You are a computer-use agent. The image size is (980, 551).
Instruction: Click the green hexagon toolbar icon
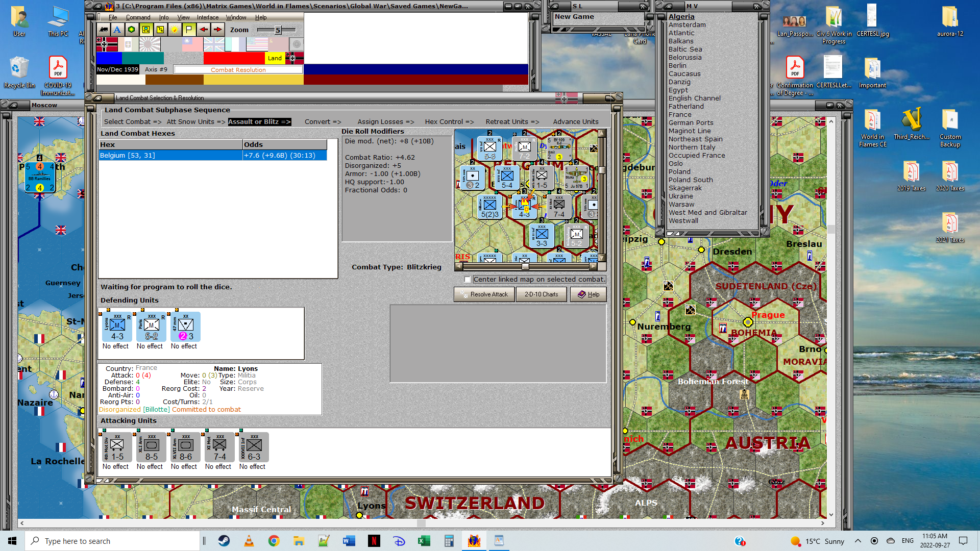131,30
